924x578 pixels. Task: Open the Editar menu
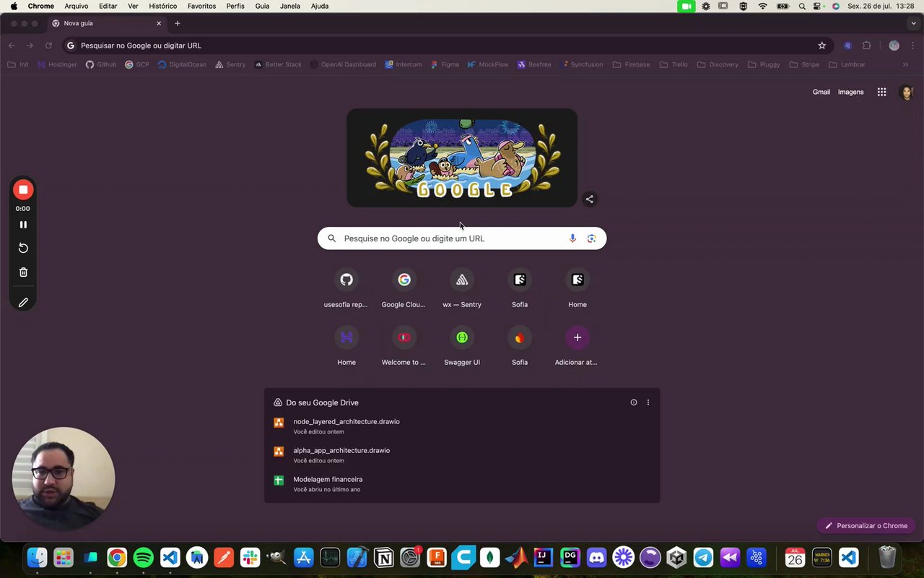(108, 6)
